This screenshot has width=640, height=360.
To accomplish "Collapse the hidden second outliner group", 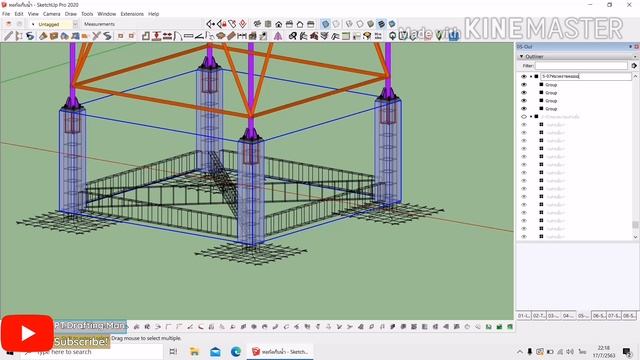I will click(x=531, y=117).
